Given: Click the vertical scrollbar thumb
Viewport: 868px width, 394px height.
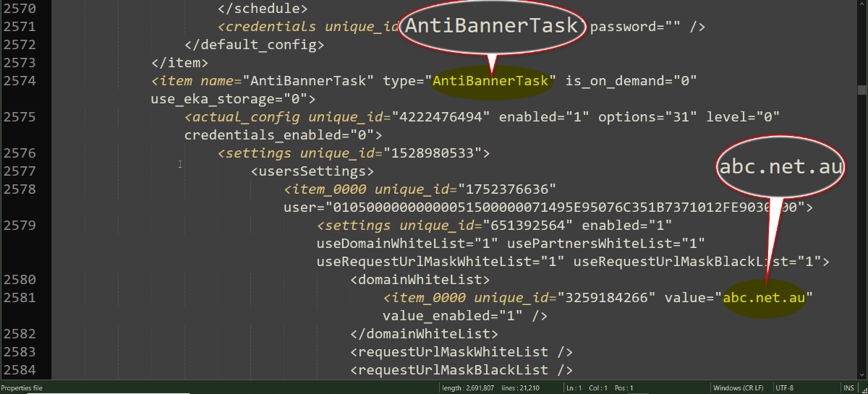Looking at the screenshot, I should (x=861, y=90).
